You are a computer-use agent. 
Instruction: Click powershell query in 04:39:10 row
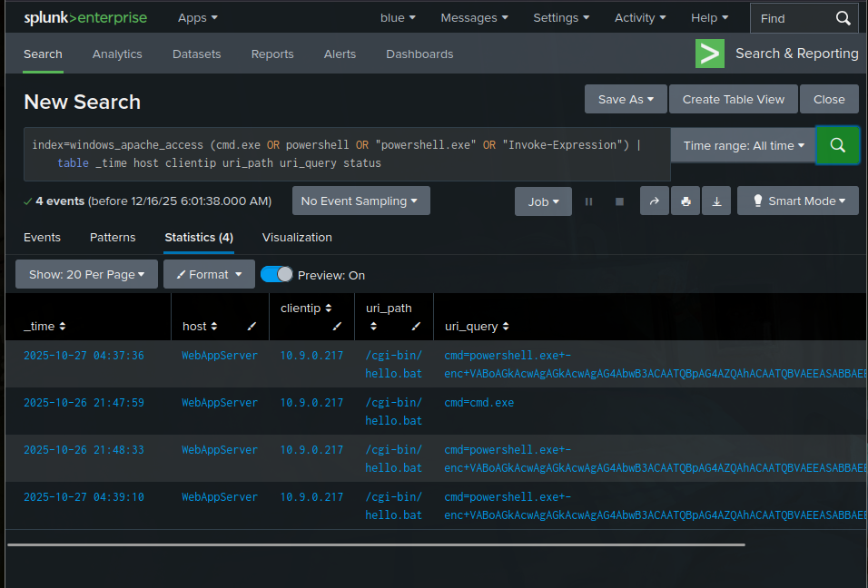pos(656,505)
